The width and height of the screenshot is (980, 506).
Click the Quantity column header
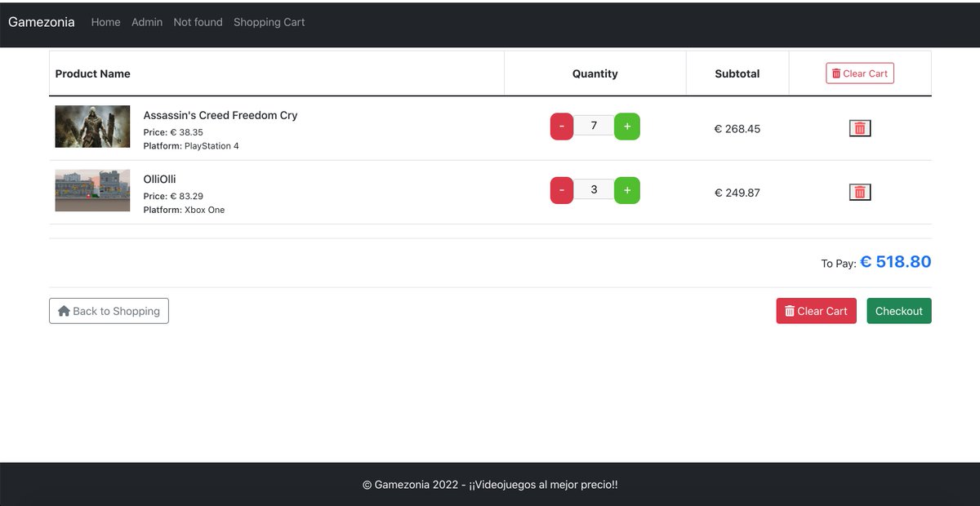595,73
